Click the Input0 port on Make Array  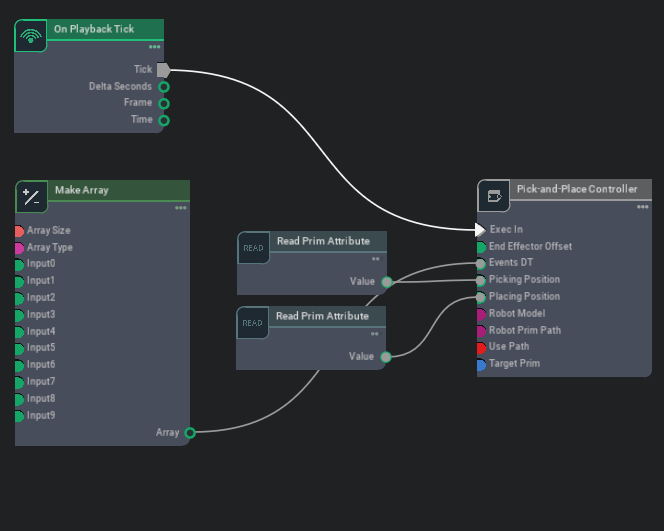(19, 265)
